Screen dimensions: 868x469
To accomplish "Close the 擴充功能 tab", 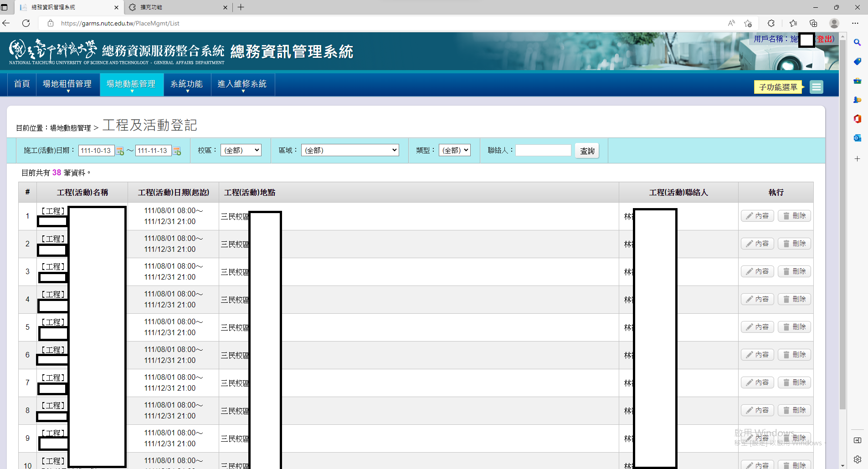I will 225,7.
